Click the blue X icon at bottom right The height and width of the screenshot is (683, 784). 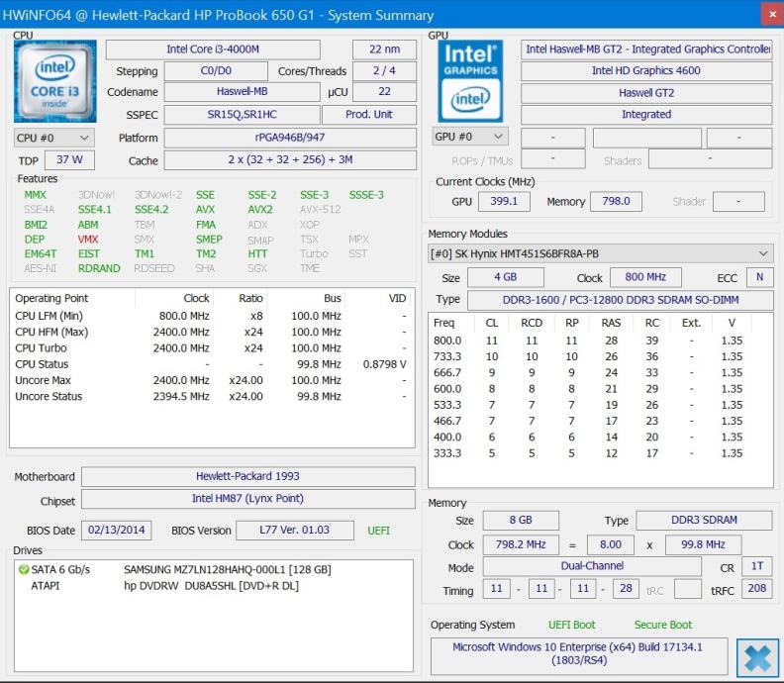coord(757,657)
